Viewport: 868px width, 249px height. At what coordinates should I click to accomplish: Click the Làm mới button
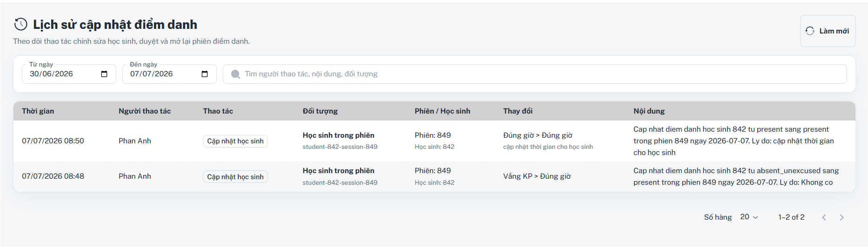coord(828,31)
